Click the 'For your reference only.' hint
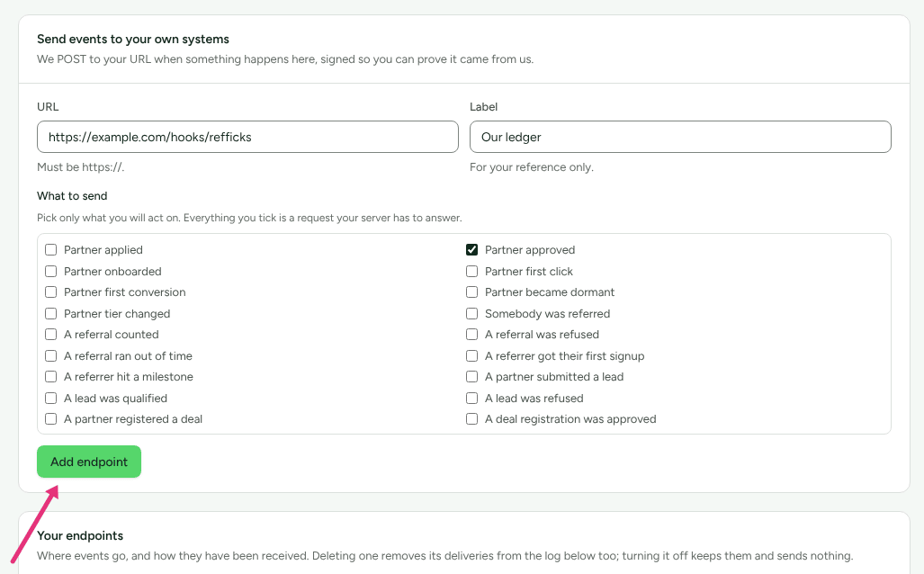Viewport: 924px width, 574px height. coord(532,166)
